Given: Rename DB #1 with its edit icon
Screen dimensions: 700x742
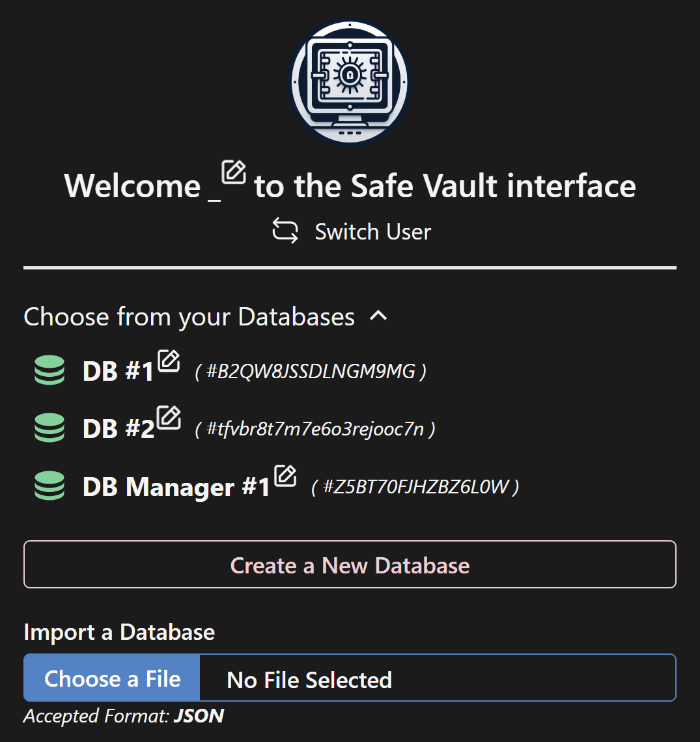Looking at the screenshot, I should 169,361.
